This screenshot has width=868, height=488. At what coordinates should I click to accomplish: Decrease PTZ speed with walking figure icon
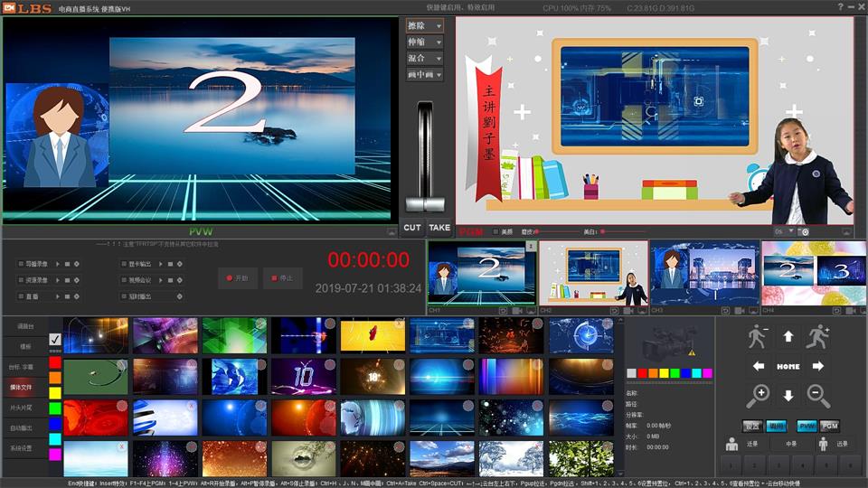click(758, 336)
